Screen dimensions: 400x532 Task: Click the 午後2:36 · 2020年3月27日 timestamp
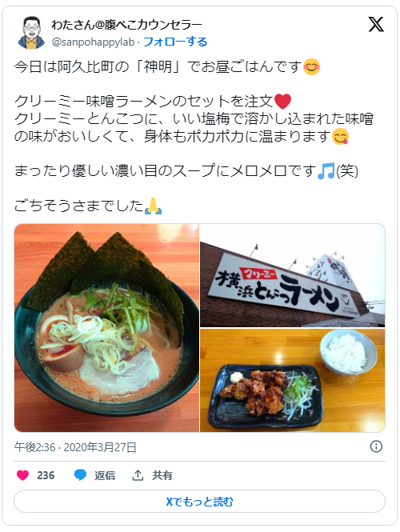pyautogui.click(x=75, y=447)
